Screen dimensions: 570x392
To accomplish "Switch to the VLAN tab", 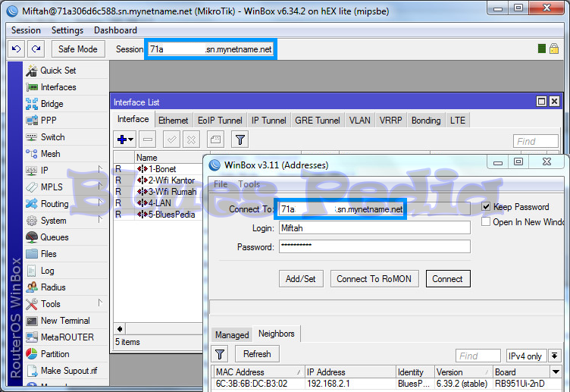I will tap(359, 121).
